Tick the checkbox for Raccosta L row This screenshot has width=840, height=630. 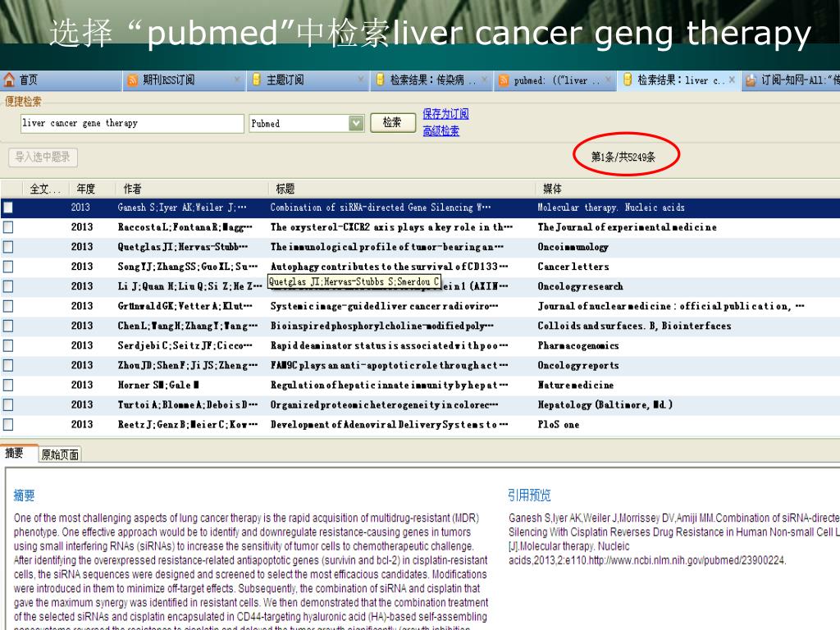8,227
